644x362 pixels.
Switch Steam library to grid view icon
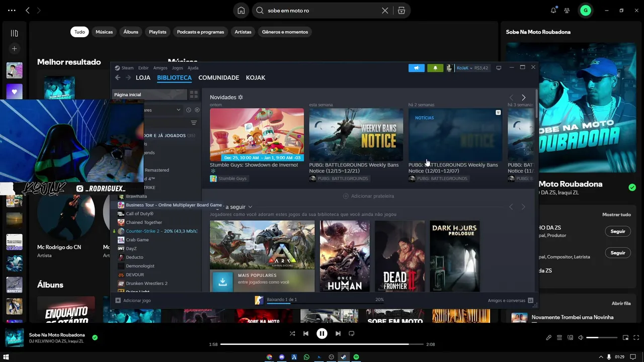point(194,95)
